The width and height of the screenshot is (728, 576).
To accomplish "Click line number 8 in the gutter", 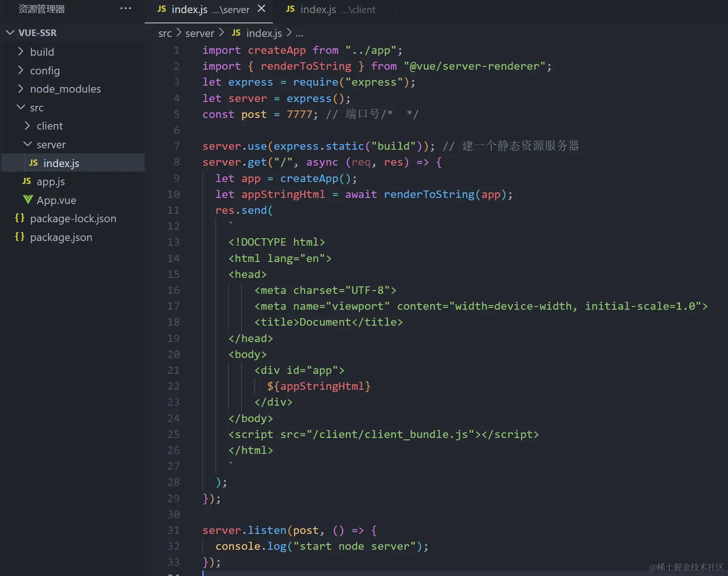I will (176, 162).
